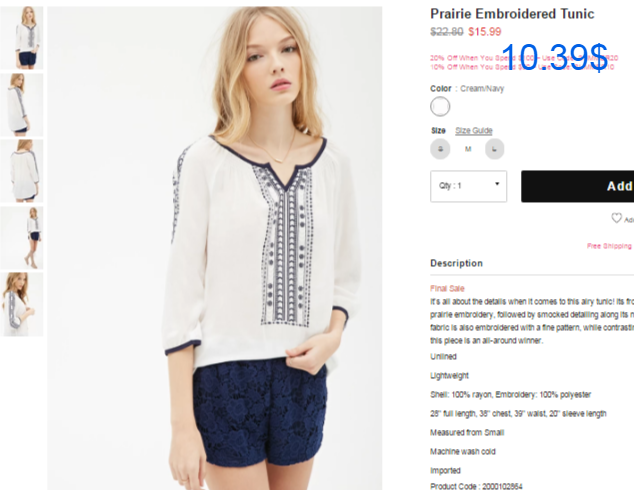The height and width of the screenshot is (490, 634).
Task: Click the Add to bag button
Action: pos(577,186)
